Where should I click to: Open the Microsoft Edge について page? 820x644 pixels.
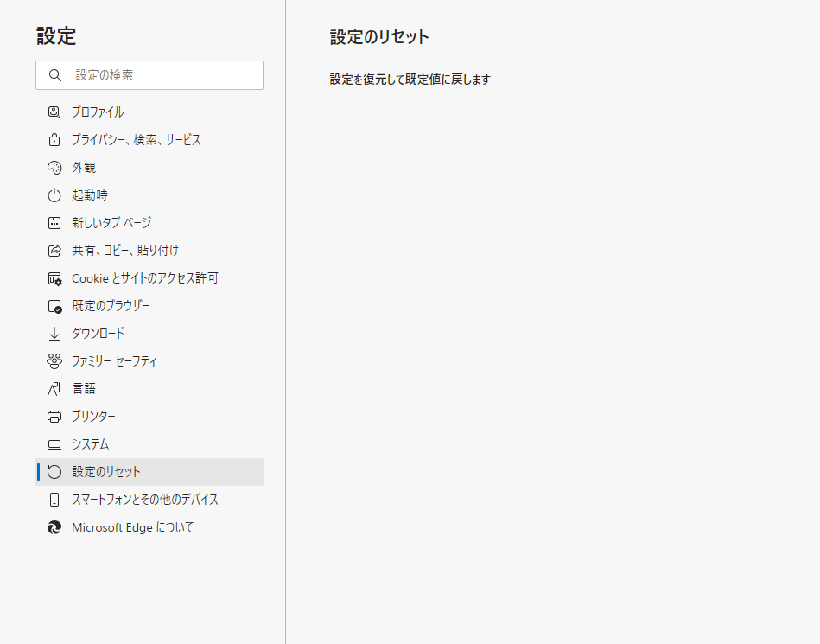tap(131, 526)
